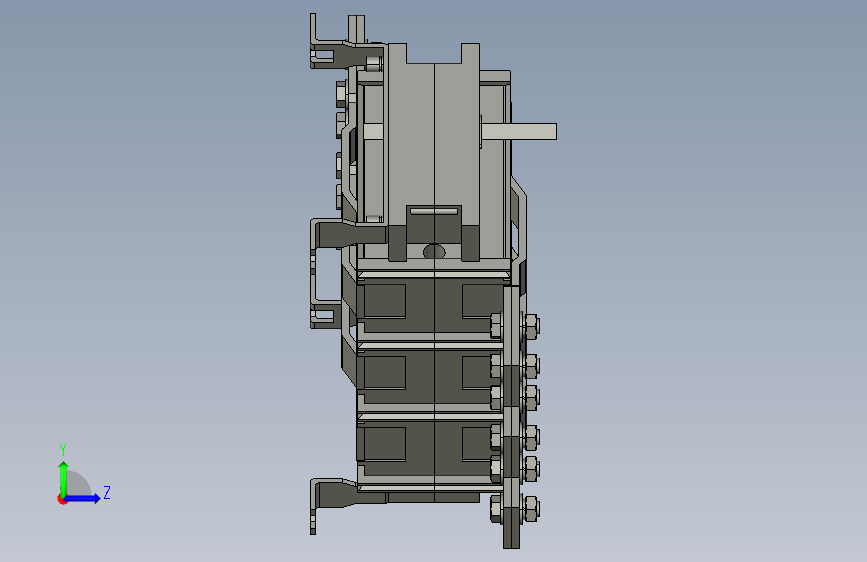Select the topmost hex bolt on right plate
This screenshot has width=867, height=562.
531,325
